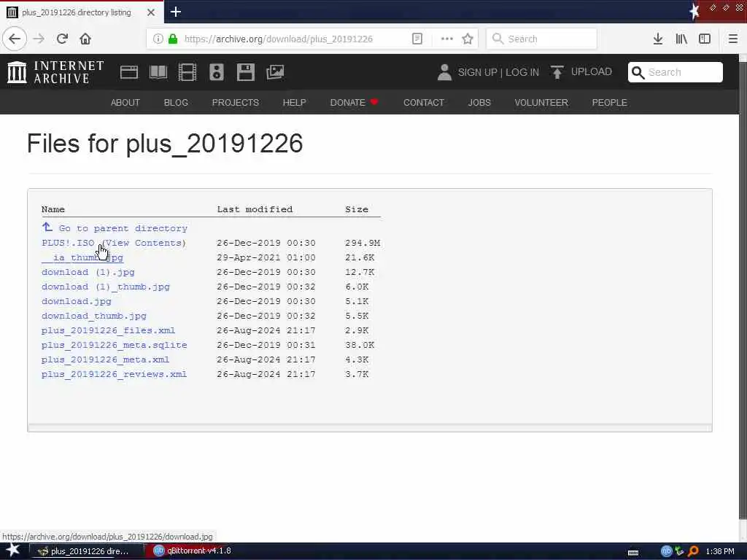Download the PLUS!.ISO file
This screenshot has height=560, width=747.
pos(68,243)
